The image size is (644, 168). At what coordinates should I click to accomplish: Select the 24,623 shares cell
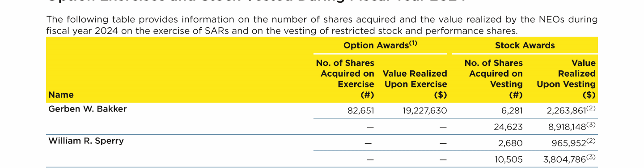508,127
